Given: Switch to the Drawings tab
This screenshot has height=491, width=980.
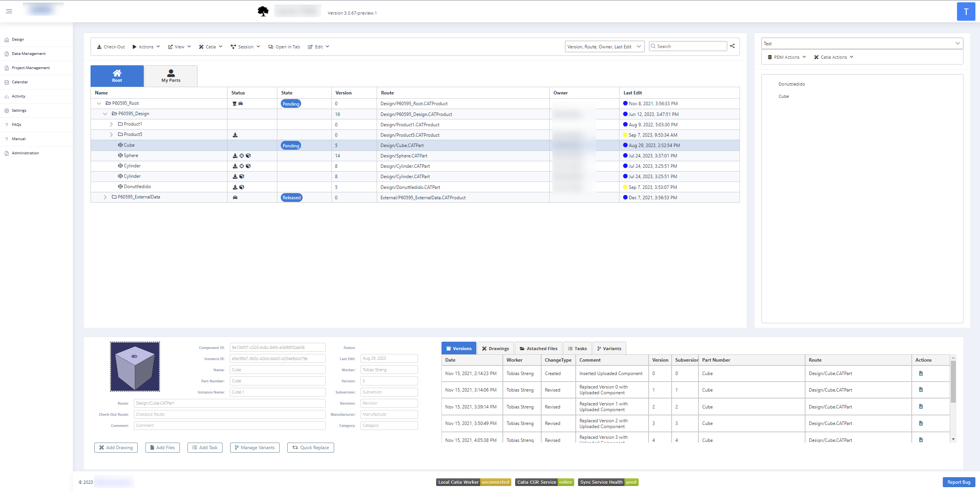Looking at the screenshot, I should (495, 349).
